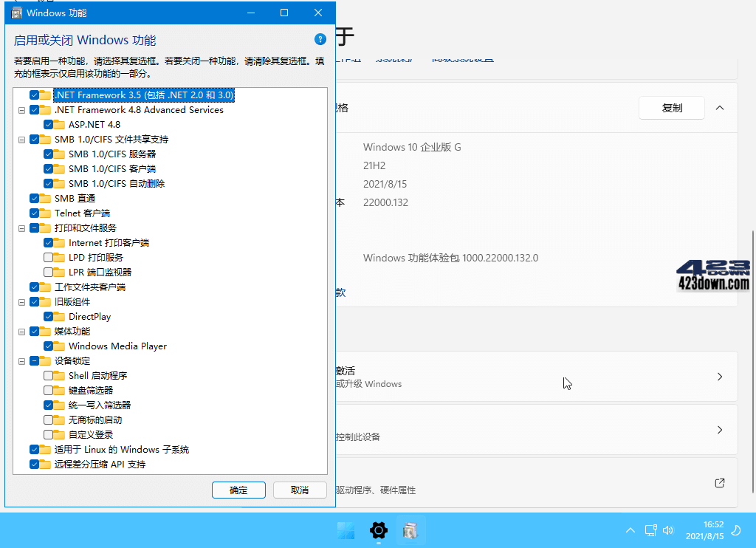Open Settings gear from the taskbar
Image resolution: width=756 pixels, height=548 pixels.
pyautogui.click(x=378, y=530)
